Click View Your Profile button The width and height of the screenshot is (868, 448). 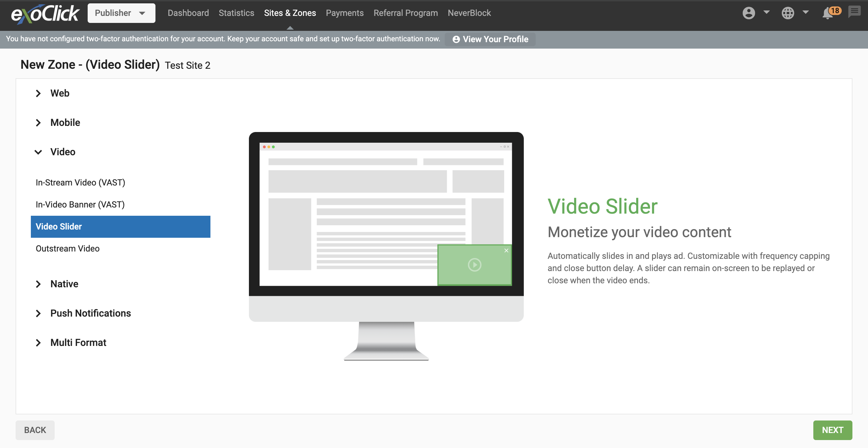coord(490,39)
